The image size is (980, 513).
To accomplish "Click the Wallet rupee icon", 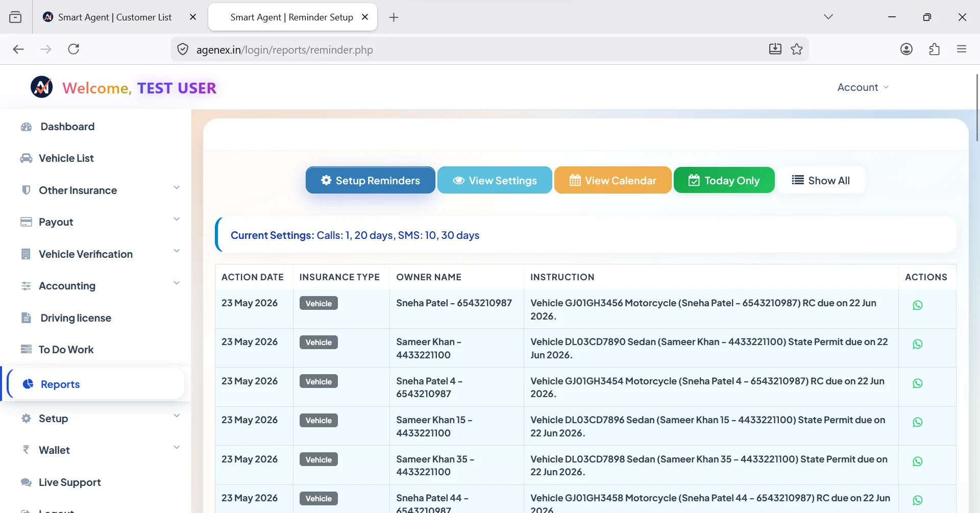I will [x=26, y=450].
